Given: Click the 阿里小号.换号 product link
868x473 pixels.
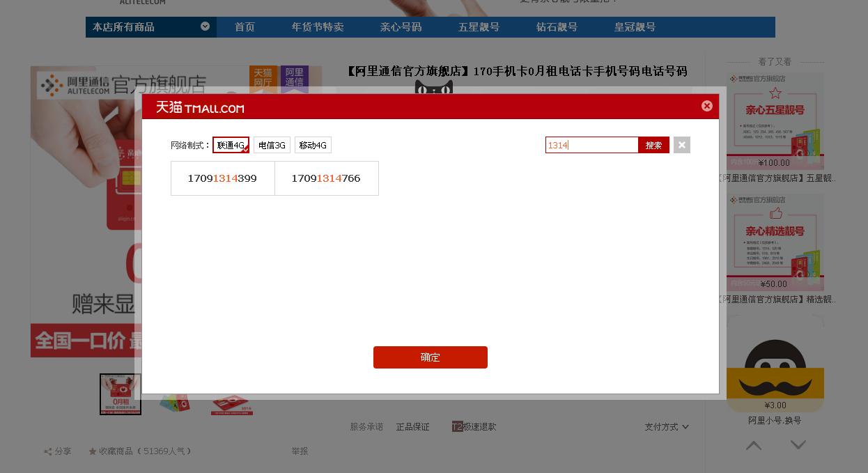Looking at the screenshot, I should 775,421.
